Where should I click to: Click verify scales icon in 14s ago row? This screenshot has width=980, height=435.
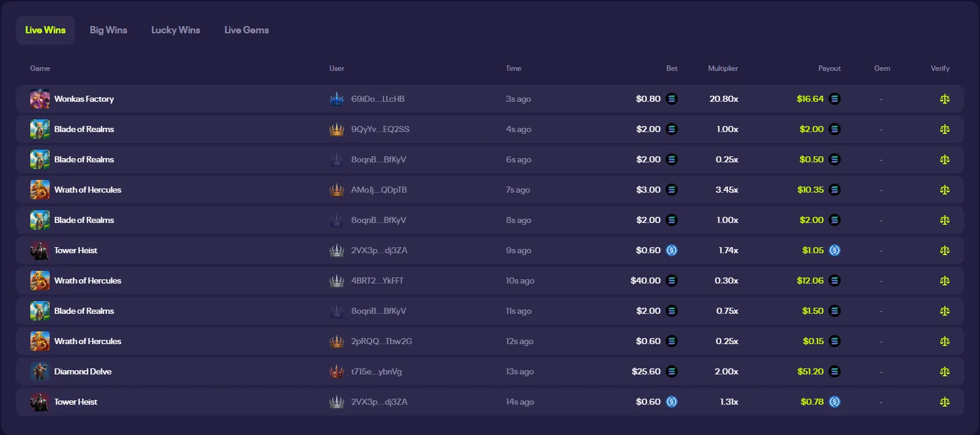[x=944, y=402]
